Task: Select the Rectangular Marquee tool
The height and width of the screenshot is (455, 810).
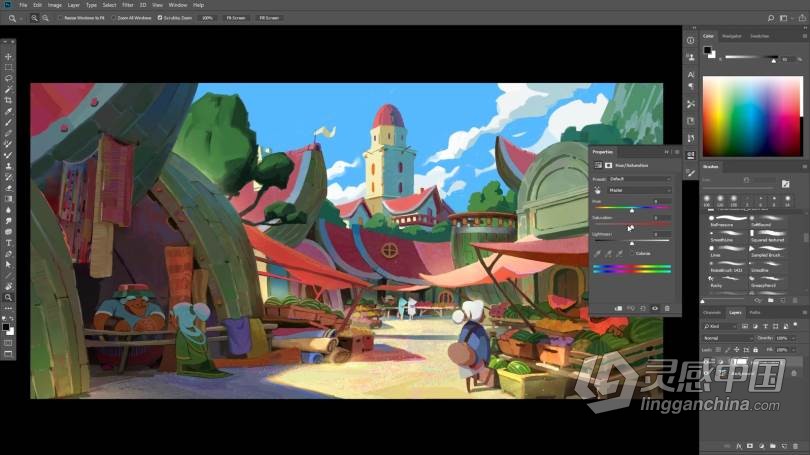Action: point(8,67)
